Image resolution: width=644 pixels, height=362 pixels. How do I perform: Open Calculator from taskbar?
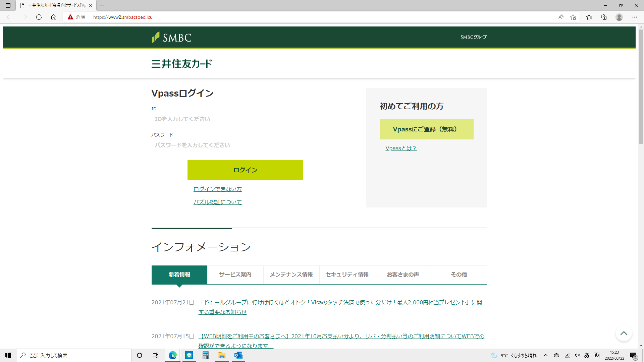pos(206,355)
